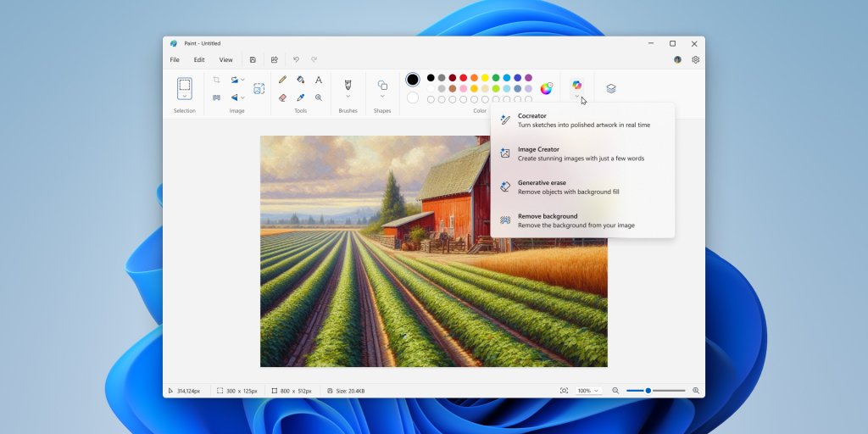Choose Image Creator menu entry
This screenshot has height=434, width=868.
point(582,153)
